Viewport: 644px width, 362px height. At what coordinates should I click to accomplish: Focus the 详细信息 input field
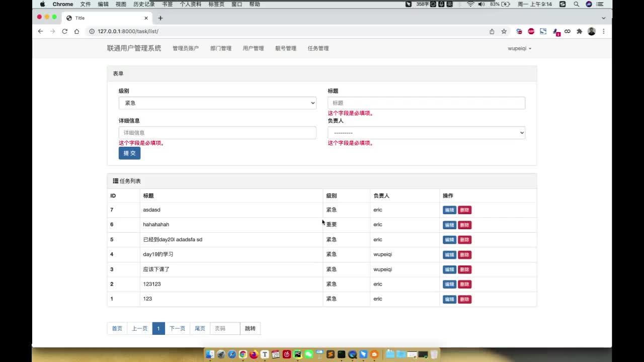pyautogui.click(x=217, y=133)
